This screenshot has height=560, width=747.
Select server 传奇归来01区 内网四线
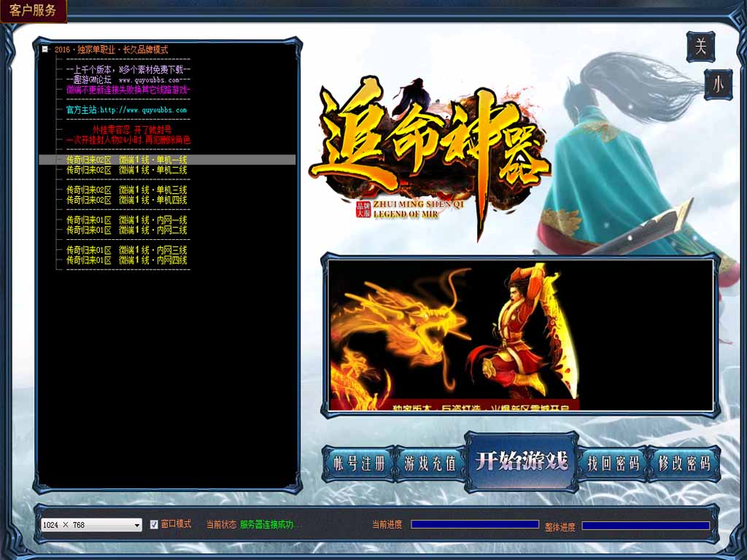(x=126, y=260)
